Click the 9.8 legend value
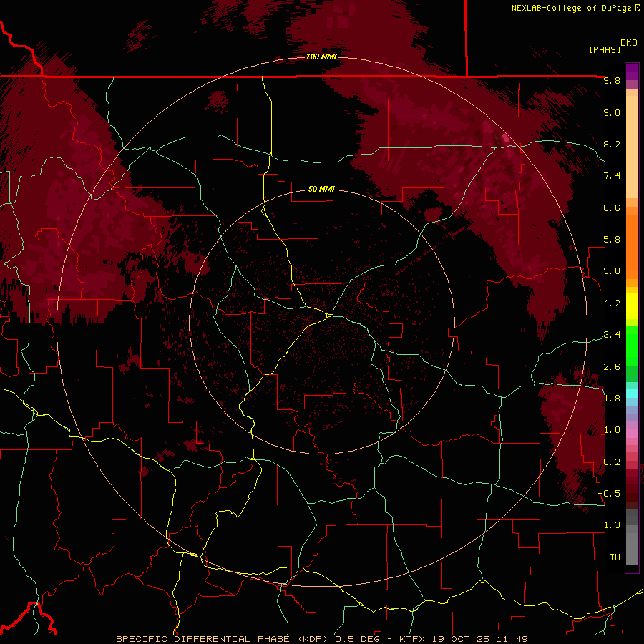 click(612, 80)
